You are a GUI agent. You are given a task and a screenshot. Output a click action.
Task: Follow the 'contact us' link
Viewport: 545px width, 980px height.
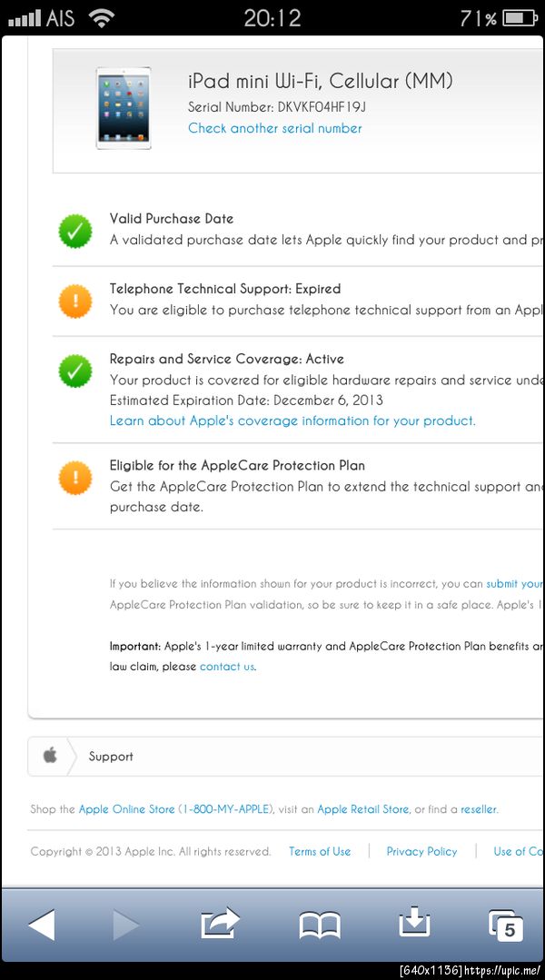pos(226,667)
